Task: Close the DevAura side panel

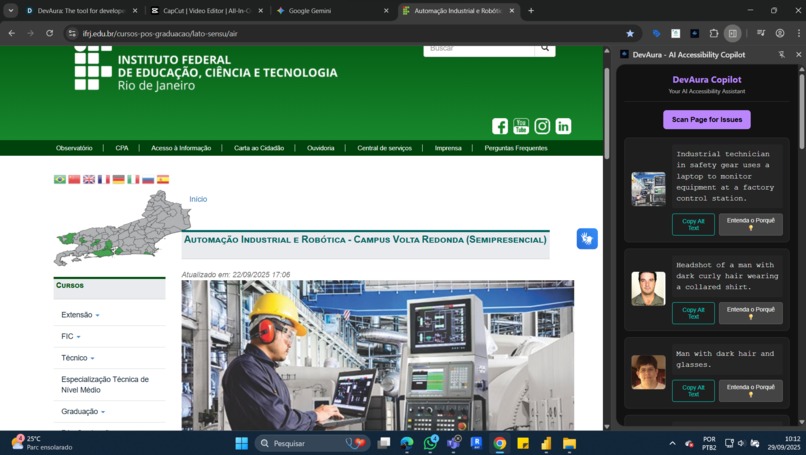Action: [x=798, y=54]
